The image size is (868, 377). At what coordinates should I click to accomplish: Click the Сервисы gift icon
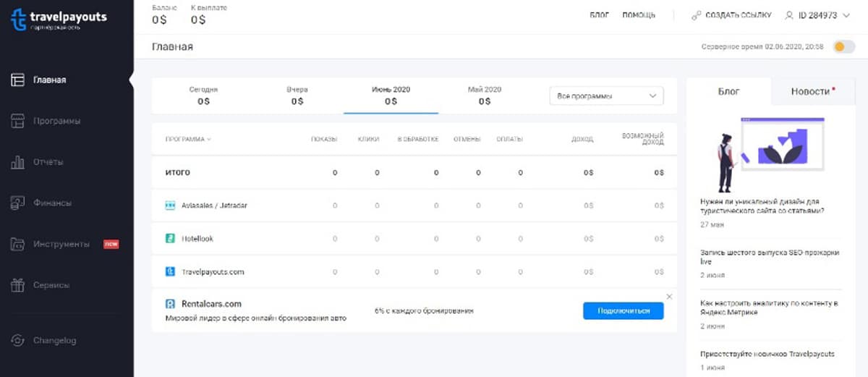click(x=18, y=286)
